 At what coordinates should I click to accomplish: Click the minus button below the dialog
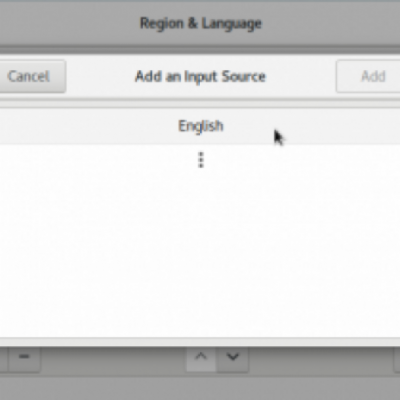24,357
